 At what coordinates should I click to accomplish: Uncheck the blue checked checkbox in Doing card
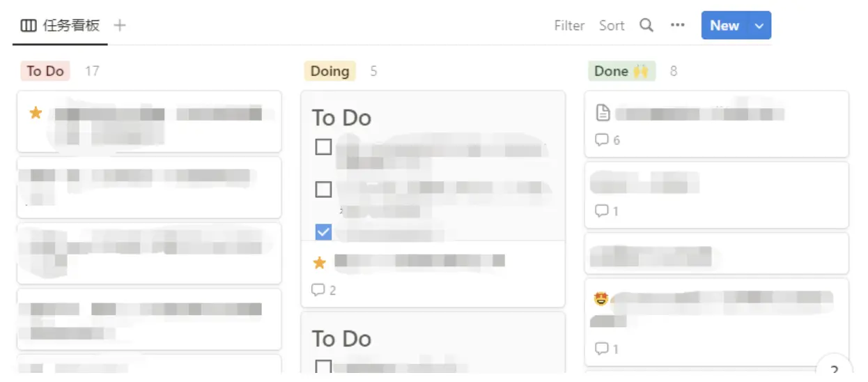pos(323,231)
